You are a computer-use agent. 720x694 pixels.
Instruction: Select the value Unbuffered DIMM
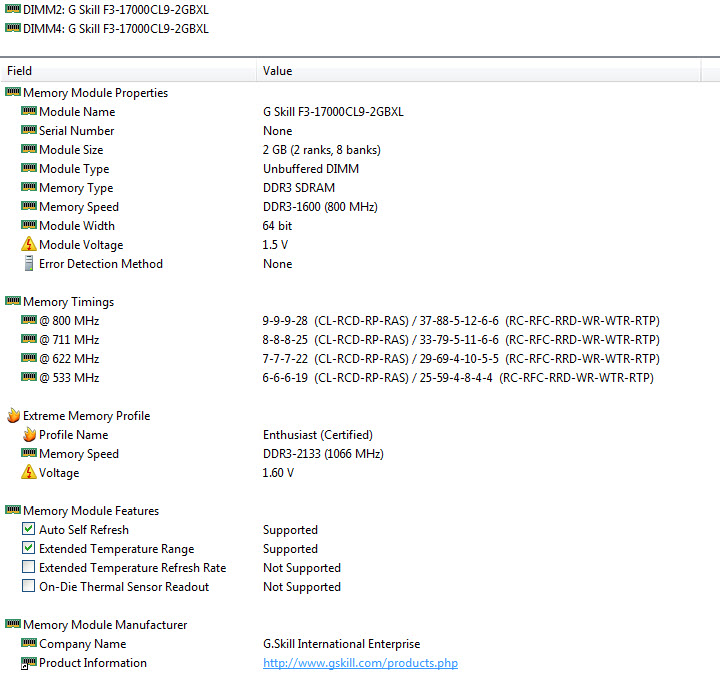311,169
